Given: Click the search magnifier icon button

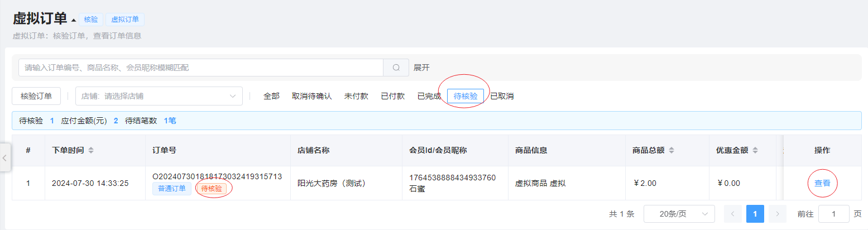Looking at the screenshot, I should pyautogui.click(x=396, y=68).
